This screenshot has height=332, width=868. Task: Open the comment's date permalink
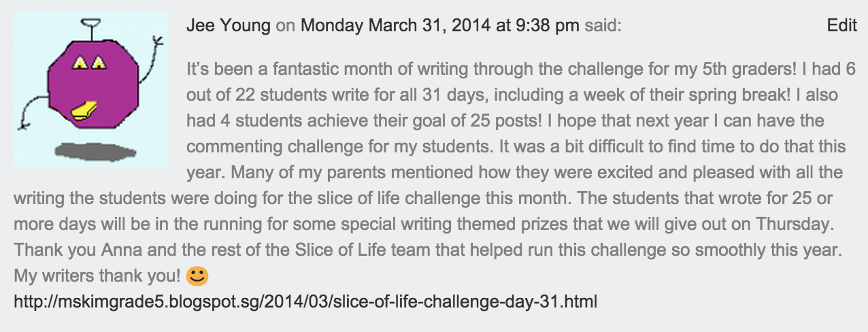[x=439, y=26]
